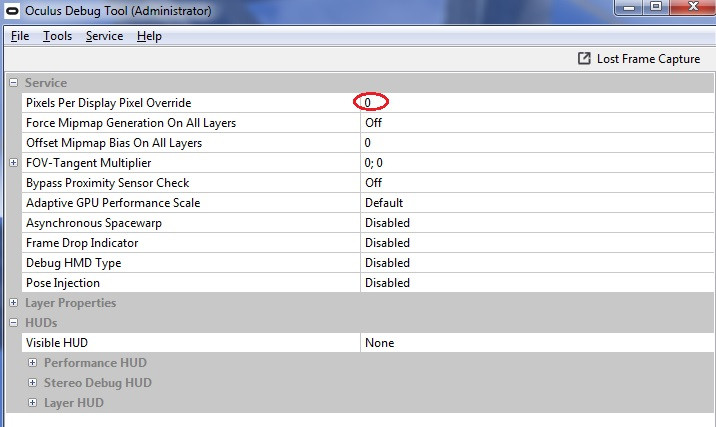Screen dimensions: 716x427
Task: Expand the FOV-Tangent Multiplier row
Action: point(14,163)
